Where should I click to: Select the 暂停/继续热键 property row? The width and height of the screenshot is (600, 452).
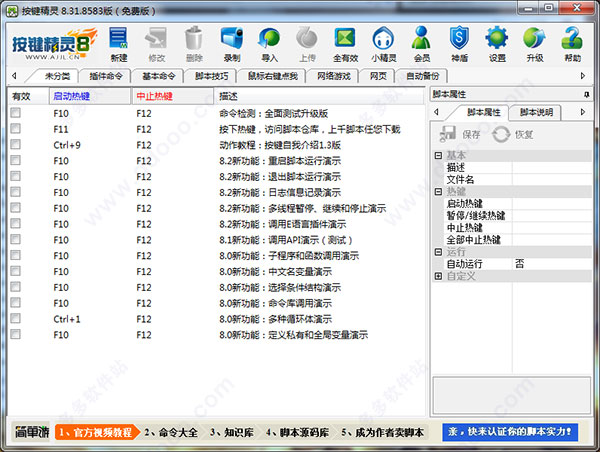pyautogui.click(x=517, y=215)
